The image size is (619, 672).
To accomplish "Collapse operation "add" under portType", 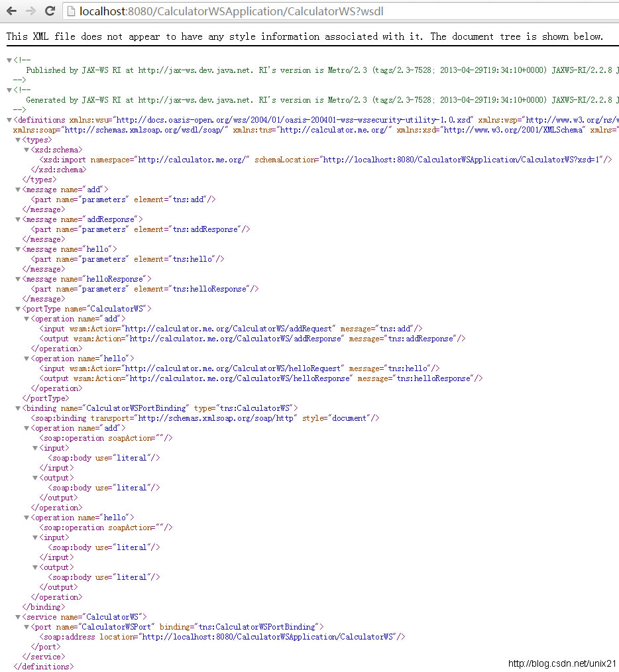I will pyautogui.click(x=26, y=319).
